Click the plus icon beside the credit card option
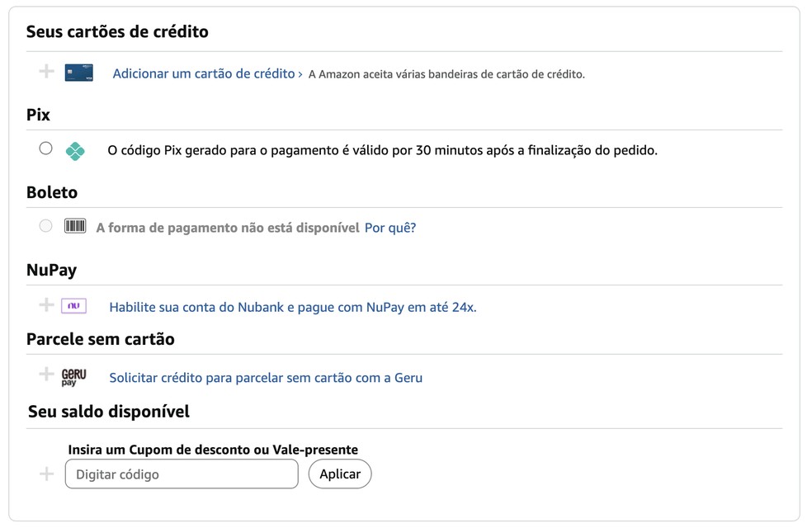 (46, 72)
